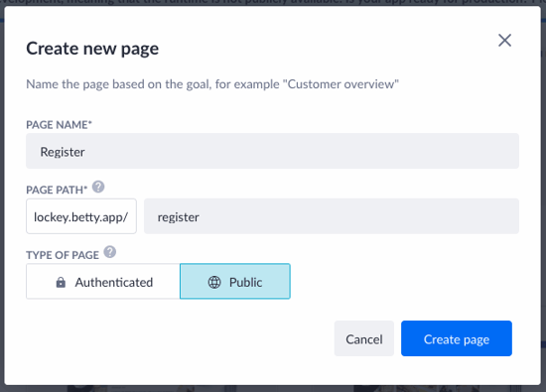Click the naming hint about "Customer overview"
Viewport: 546px width, 392px height.
click(212, 84)
